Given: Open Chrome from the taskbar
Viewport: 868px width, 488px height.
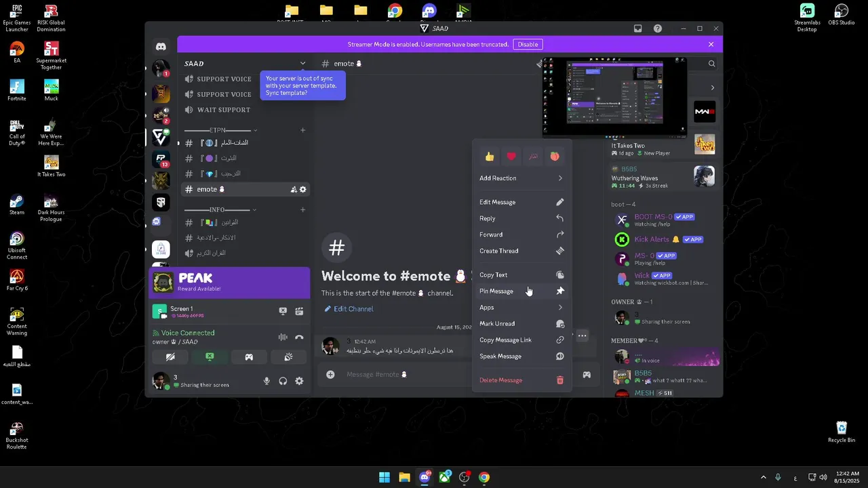Looking at the screenshot, I should click(484, 477).
